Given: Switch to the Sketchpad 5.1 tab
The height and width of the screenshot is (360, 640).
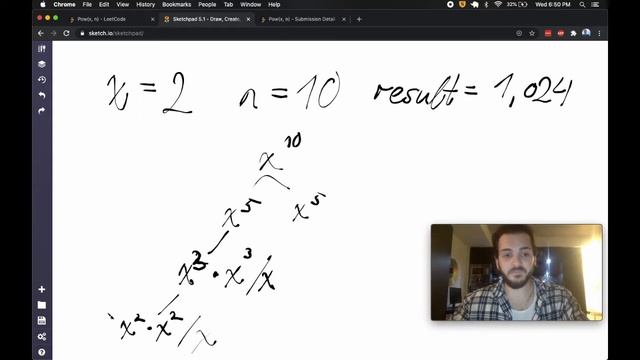Looking at the screenshot, I should 206,19.
